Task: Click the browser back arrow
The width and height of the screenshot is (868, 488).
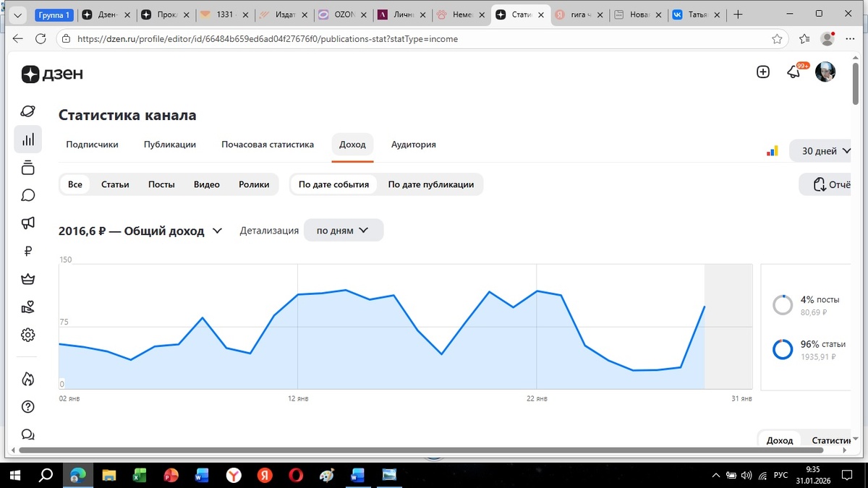Action: 18,39
